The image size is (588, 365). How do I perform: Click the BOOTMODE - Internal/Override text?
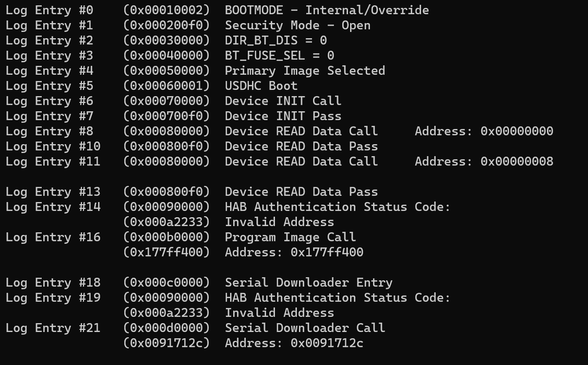(327, 10)
